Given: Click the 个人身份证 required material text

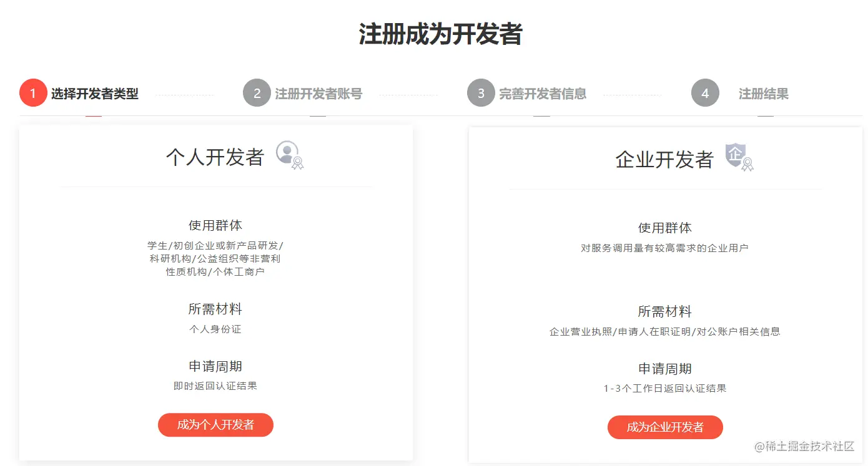Looking at the screenshot, I should click(x=215, y=329).
